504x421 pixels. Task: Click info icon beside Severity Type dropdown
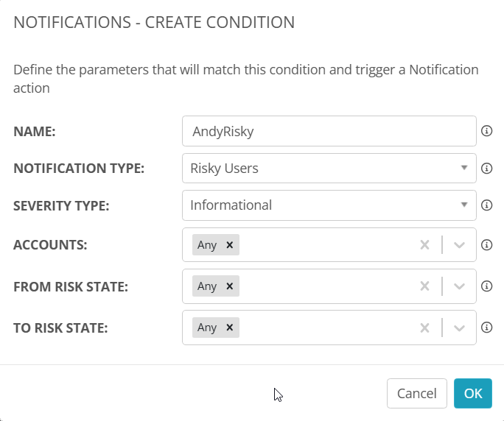pyautogui.click(x=486, y=205)
